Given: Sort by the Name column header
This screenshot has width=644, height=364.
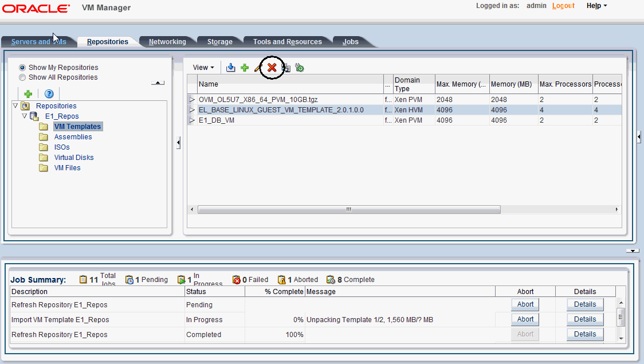Looking at the screenshot, I should (290, 84).
